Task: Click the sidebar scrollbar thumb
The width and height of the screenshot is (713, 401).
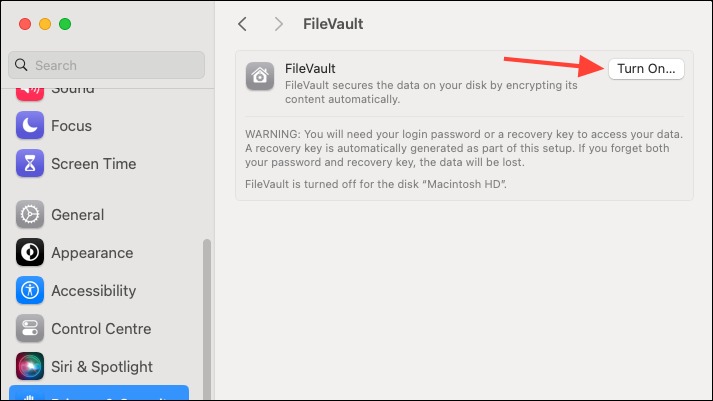Action: [x=207, y=320]
